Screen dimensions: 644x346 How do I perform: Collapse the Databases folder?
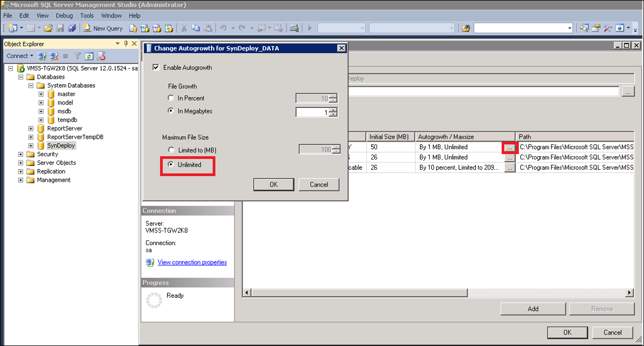point(21,77)
